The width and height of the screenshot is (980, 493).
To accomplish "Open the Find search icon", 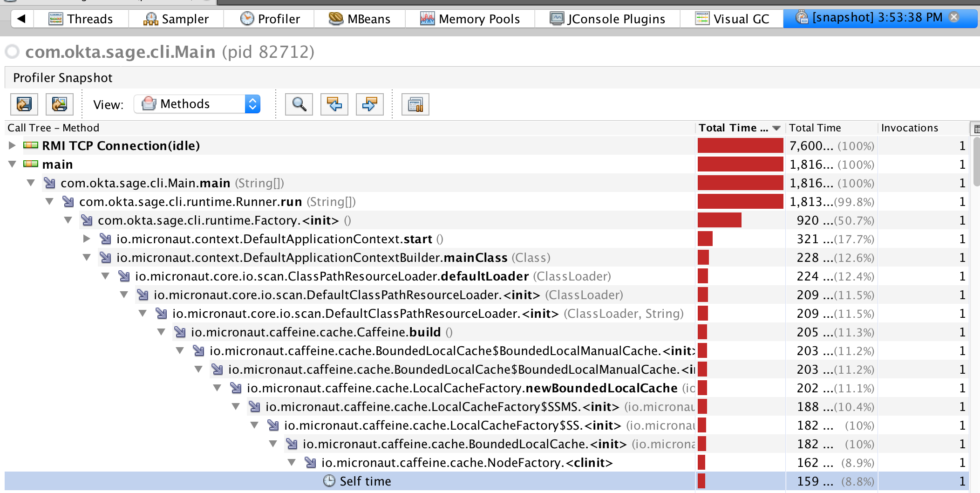I will 299,104.
